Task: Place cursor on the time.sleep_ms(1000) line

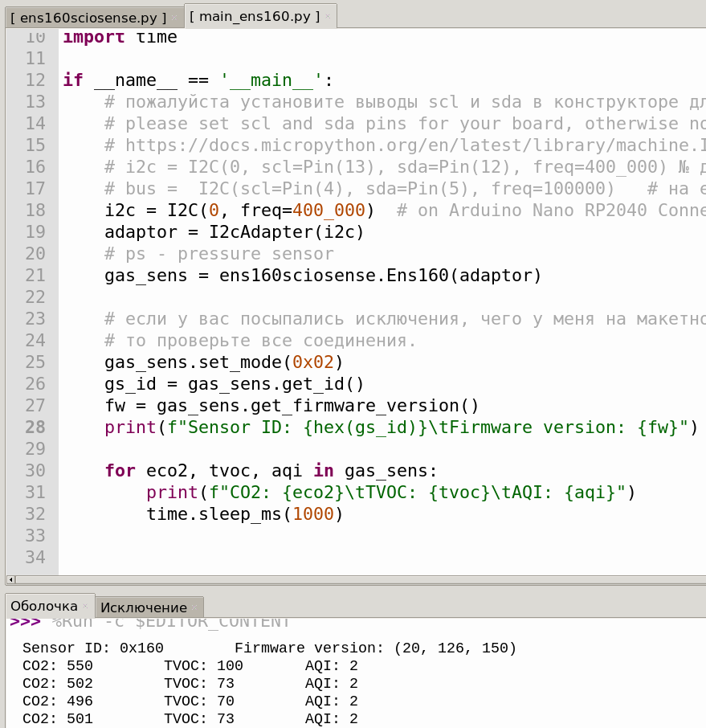Action: [x=245, y=514]
